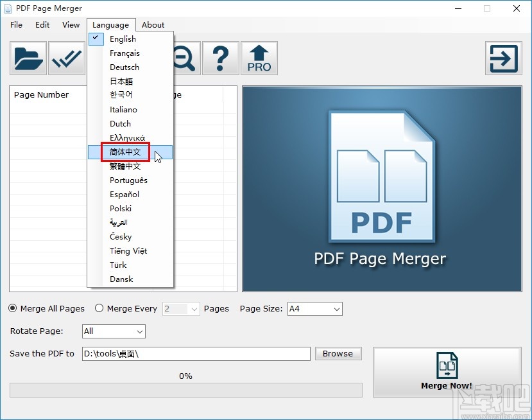The width and height of the screenshot is (532, 420).
Task: Select 日本語 language option
Action: [130, 81]
